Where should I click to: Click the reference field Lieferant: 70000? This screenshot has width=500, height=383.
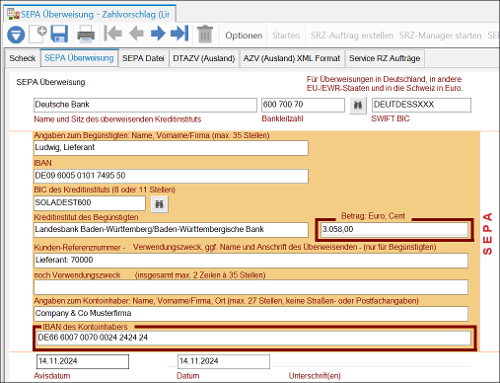[x=251, y=260]
